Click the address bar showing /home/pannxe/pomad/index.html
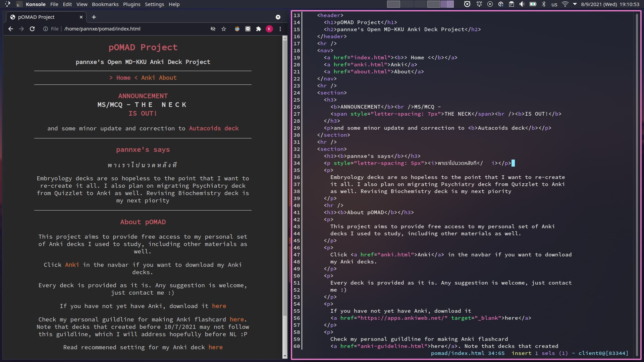This screenshot has height=362, width=644. [x=102, y=29]
